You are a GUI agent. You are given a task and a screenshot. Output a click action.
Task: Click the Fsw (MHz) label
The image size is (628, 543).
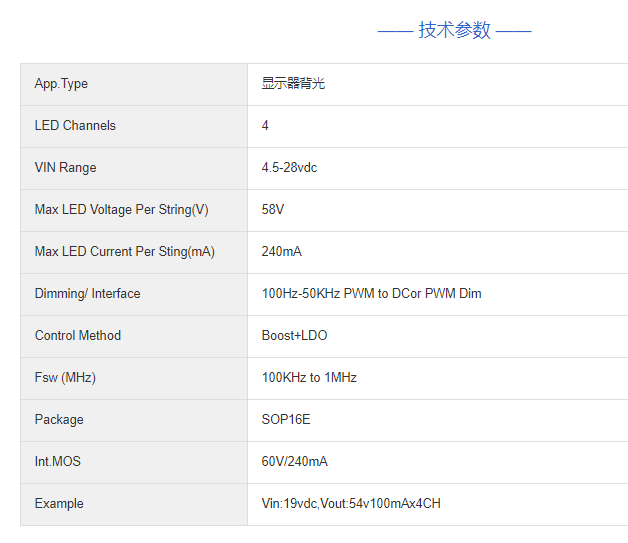pos(65,378)
